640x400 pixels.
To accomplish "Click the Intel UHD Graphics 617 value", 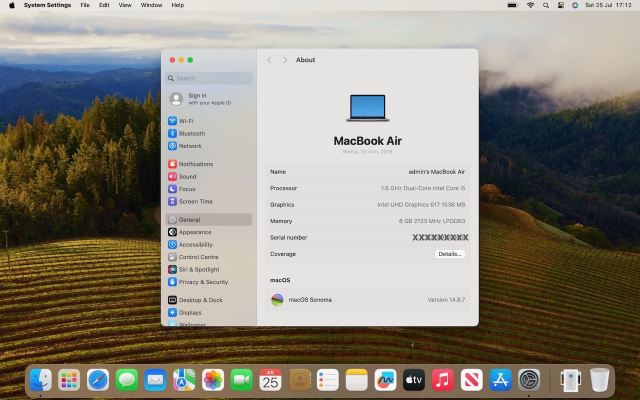I will tap(421, 204).
